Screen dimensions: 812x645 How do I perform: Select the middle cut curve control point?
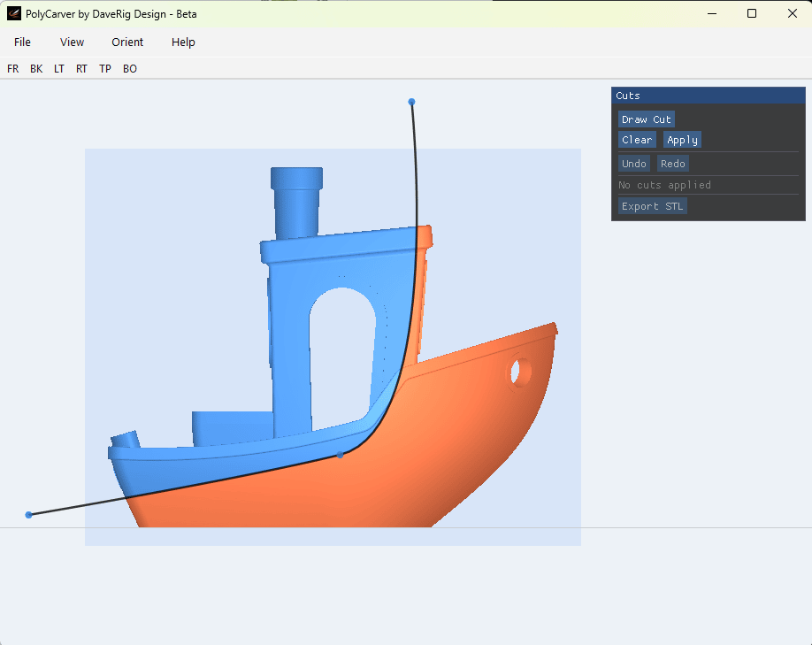point(341,455)
